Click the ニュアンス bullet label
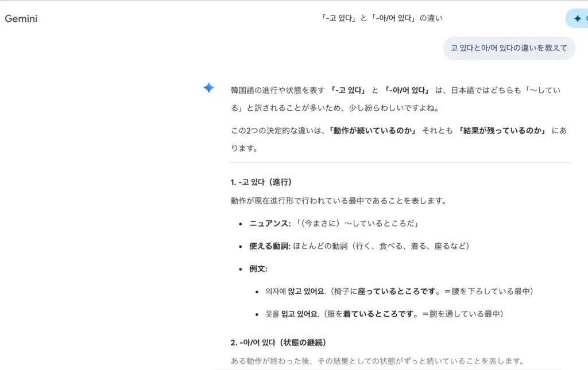Image resolution: width=588 pixels, height=370 pixels. point(270,224)
